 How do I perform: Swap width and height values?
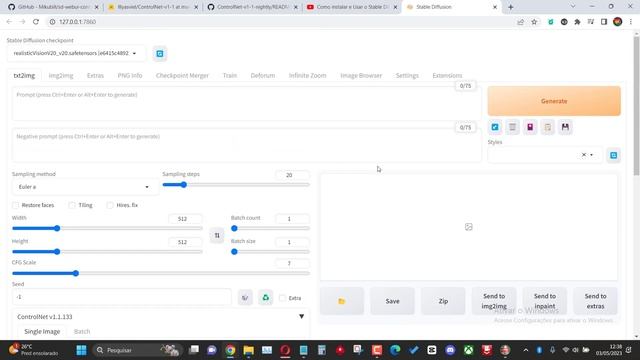coord(217,236)
